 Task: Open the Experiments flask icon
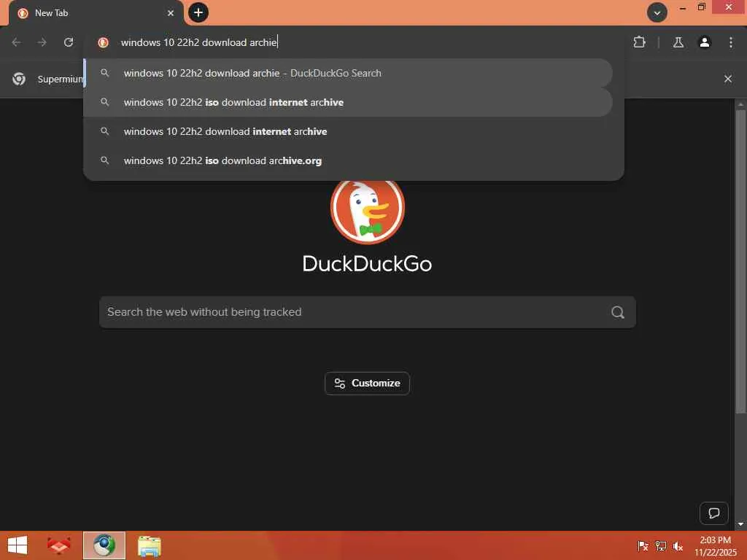(678, 42)
